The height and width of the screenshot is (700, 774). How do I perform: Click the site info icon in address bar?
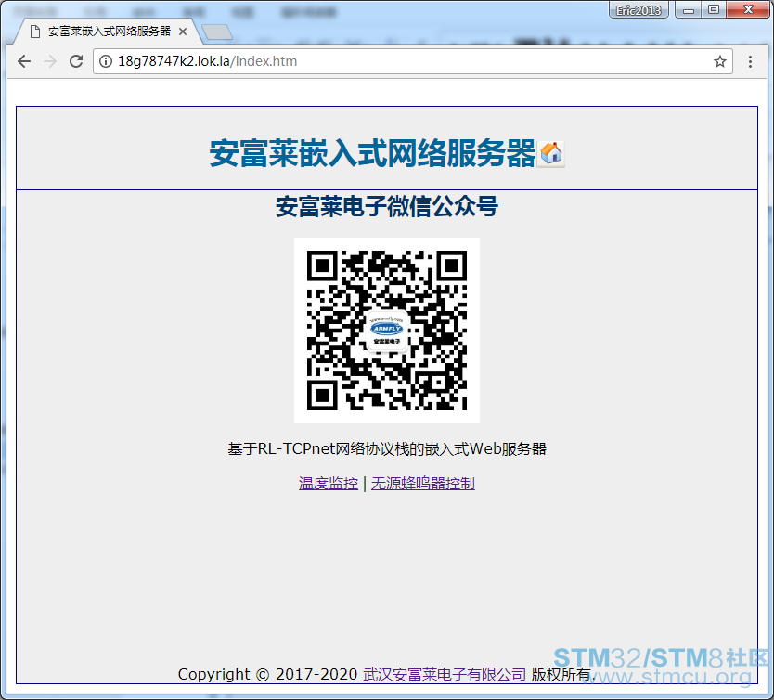tap(106, 61)
